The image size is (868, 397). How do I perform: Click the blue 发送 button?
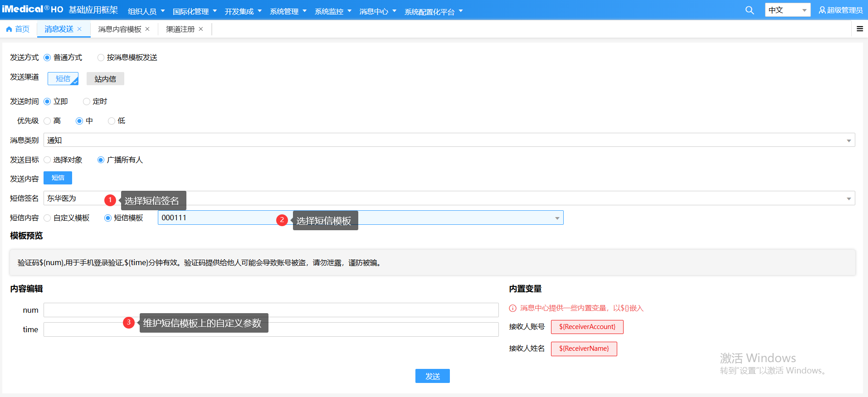tap(432, 376)
